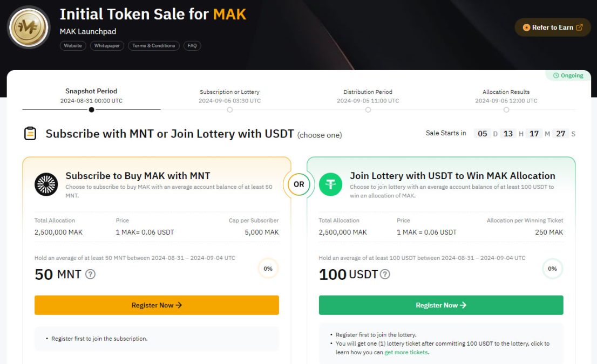This screenshot has height=364, width=597.
Task: Select the black MNT coin icon
Action: [46, 184]
